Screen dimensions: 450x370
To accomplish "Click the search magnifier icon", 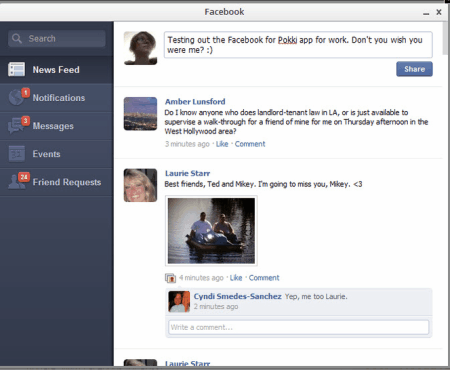I will tap(16, 38).
